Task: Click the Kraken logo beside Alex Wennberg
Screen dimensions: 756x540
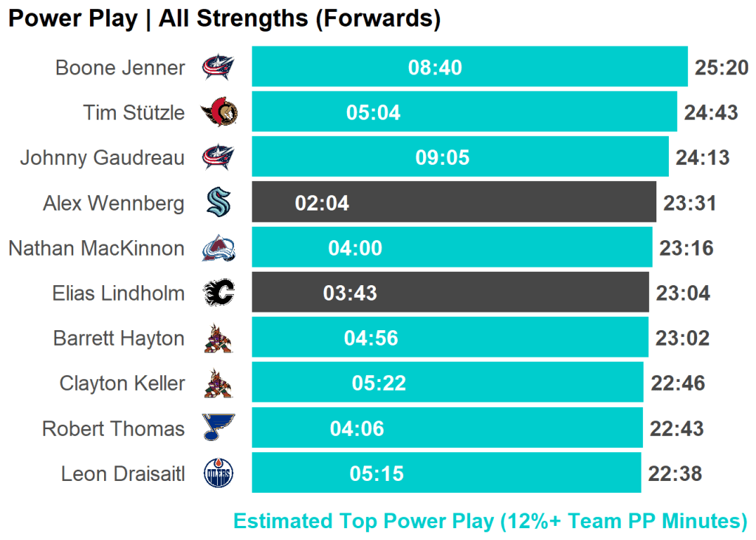Action: pos(219,203)
